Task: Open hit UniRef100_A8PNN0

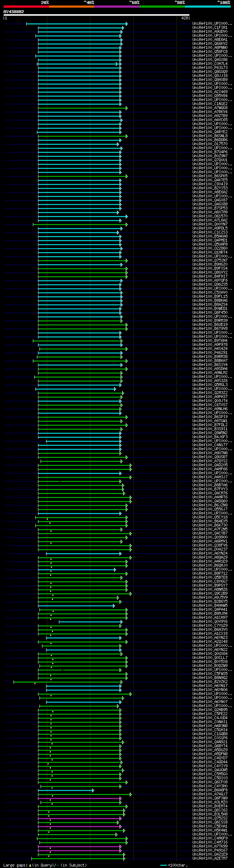Action: 210,47
